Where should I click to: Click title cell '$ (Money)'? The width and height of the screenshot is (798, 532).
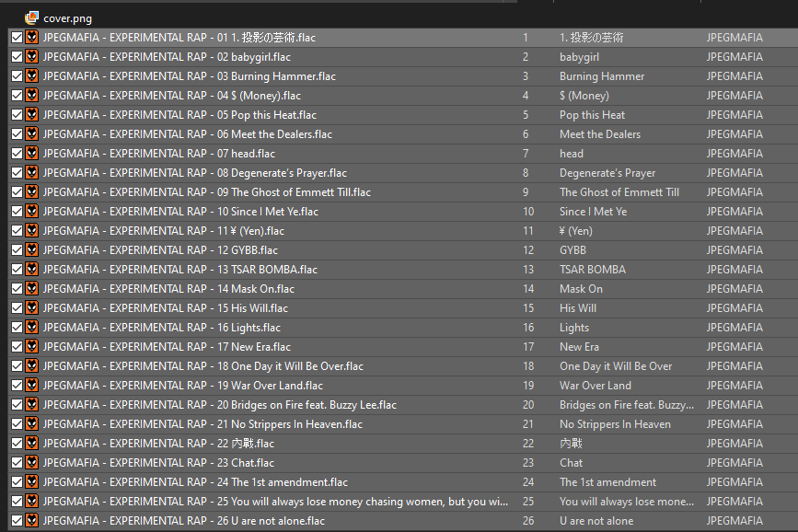click(584, 96)
